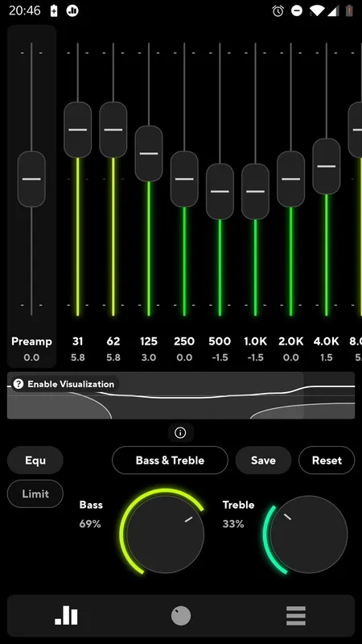Save the current equalizer preset
The image size is (362, 644).
pyautogui.click(x=263, y=460)
